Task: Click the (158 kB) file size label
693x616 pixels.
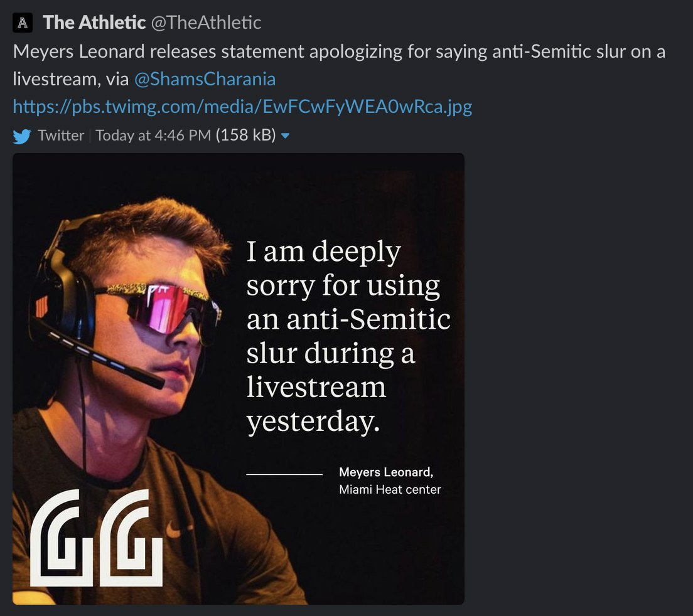Action: [245, 135]
